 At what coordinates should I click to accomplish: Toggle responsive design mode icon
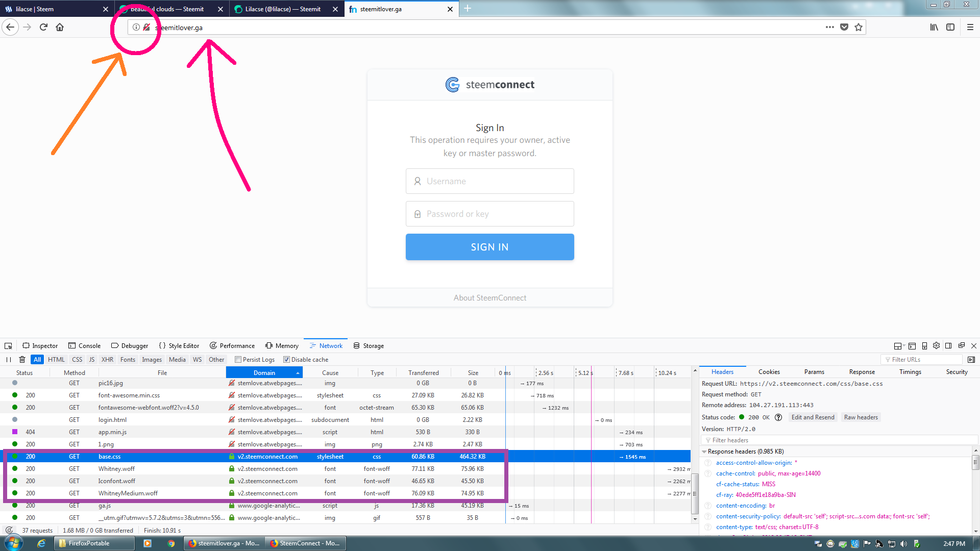pyautogui.click(x=924, y=346)
